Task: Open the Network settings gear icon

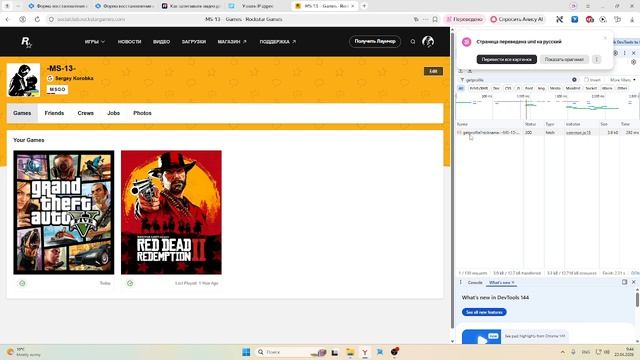Action: [x=633, y=62]
